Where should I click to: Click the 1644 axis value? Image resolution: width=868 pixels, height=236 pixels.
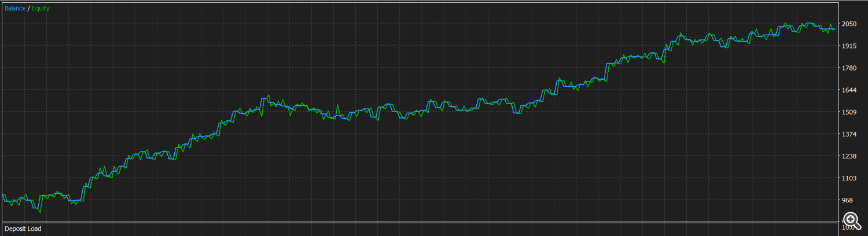pyautogui.click(x=849, y=90)
